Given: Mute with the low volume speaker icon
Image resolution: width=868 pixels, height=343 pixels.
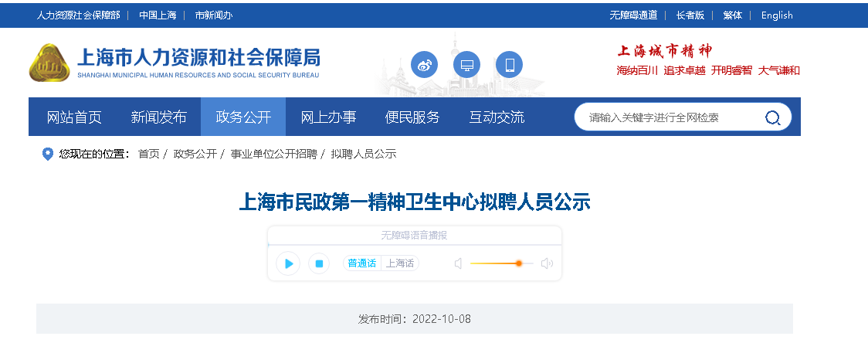Looking at the screenshot, I should tap(459, 263).
